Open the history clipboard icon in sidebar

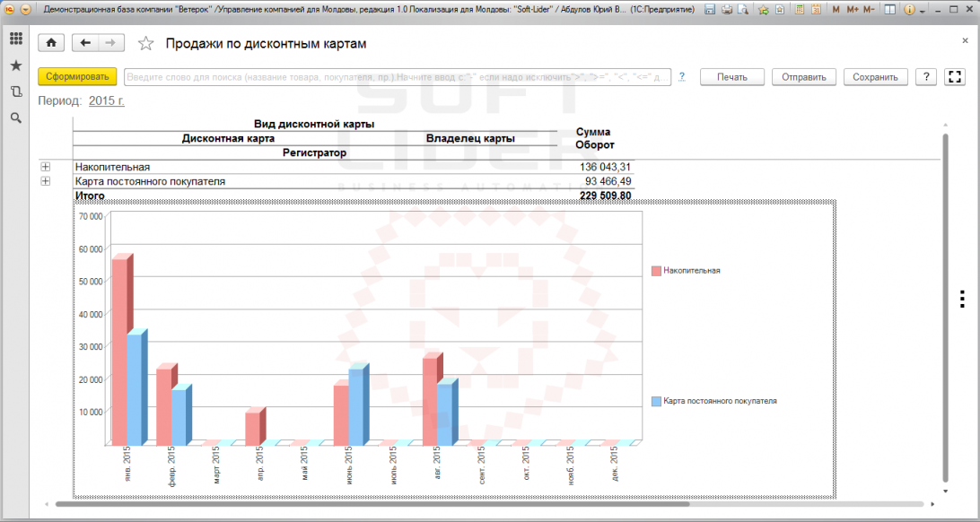point(16,91)
